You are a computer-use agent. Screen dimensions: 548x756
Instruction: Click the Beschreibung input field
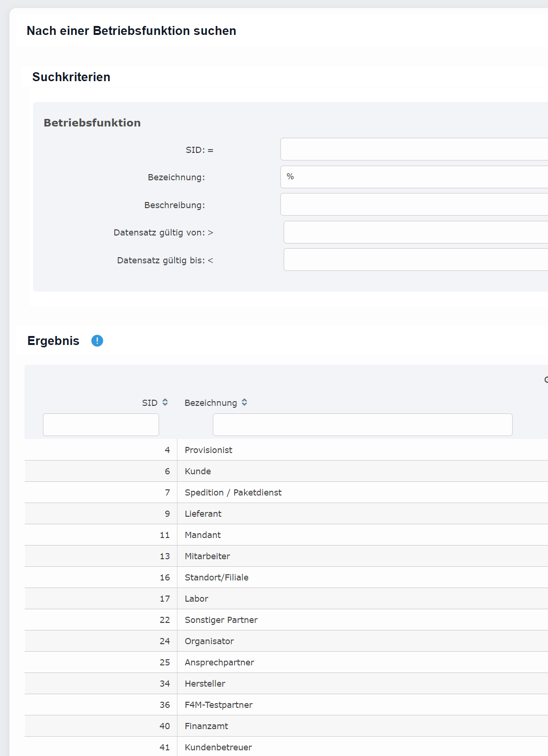(x=413, y=205)
